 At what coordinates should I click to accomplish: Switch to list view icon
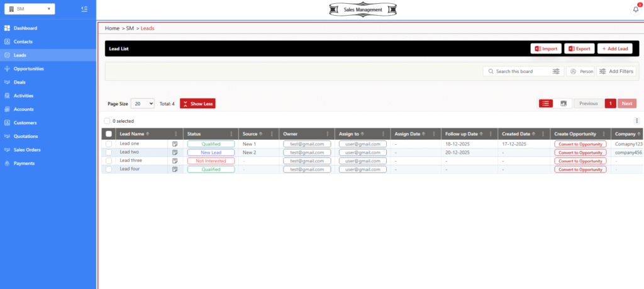546,103
